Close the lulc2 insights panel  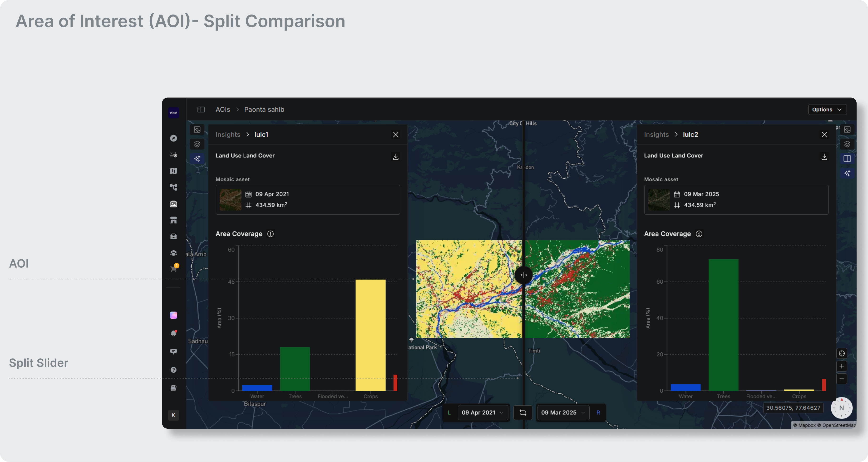pos(824,135)
